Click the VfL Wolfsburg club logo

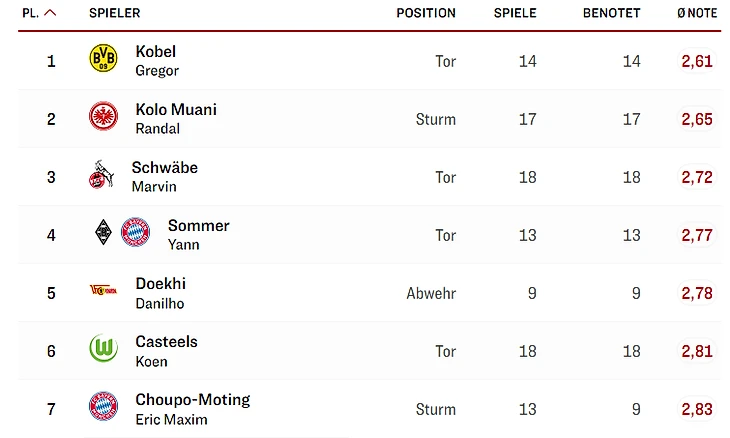pyautogui.click(x=103, y=349)
